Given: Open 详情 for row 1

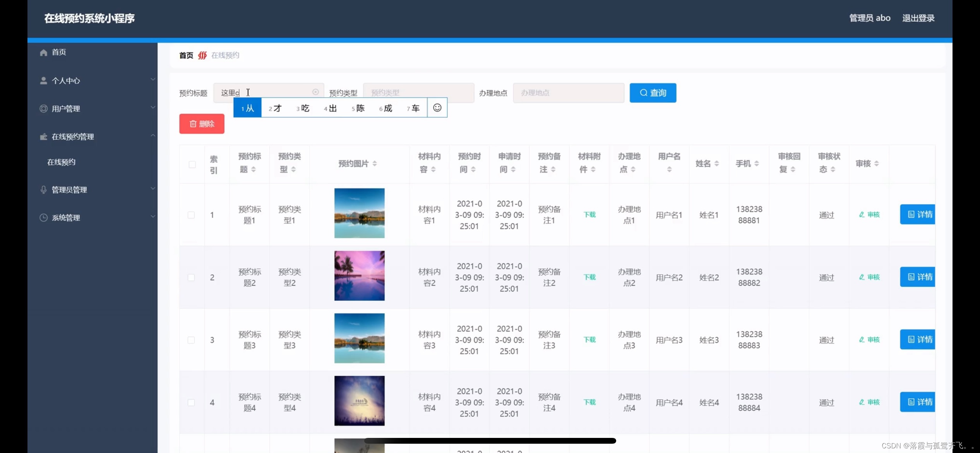Looking at the screenshot, I should point(918,214).
